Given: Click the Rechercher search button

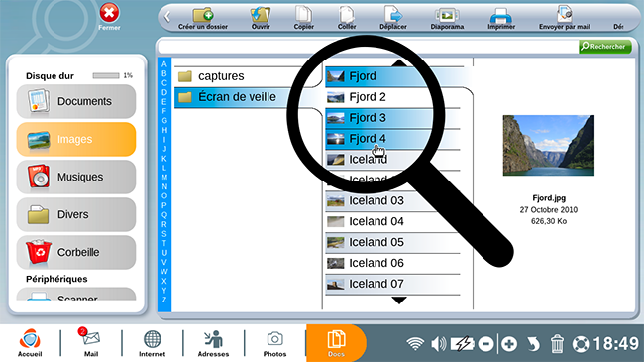Looking at the screenshot, I should click(x=605, y=47).
